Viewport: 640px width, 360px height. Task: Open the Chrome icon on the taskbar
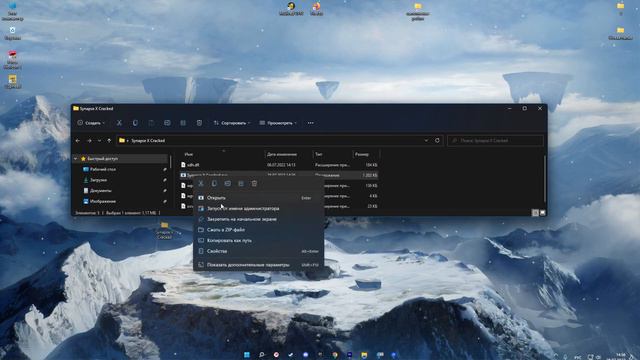335,355
